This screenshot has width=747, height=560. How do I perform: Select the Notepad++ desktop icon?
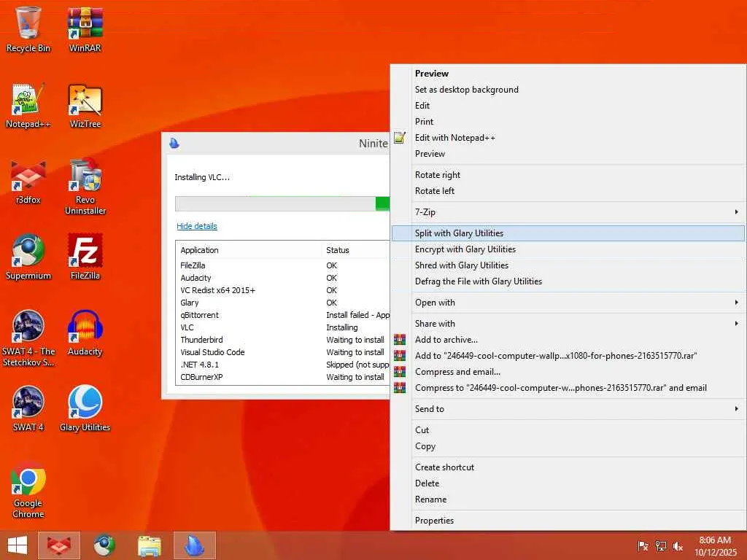[28, 106]
